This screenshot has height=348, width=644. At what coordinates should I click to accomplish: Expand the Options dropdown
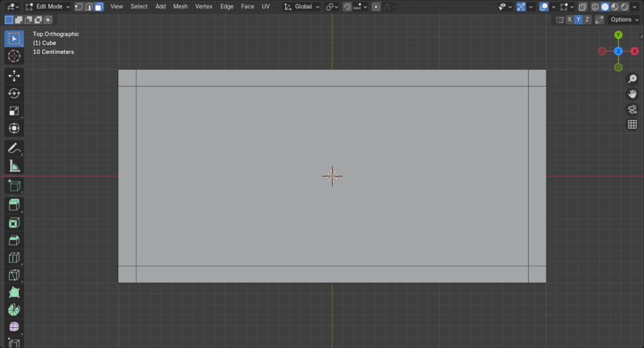pyautogui.click(x=625, y=19)
